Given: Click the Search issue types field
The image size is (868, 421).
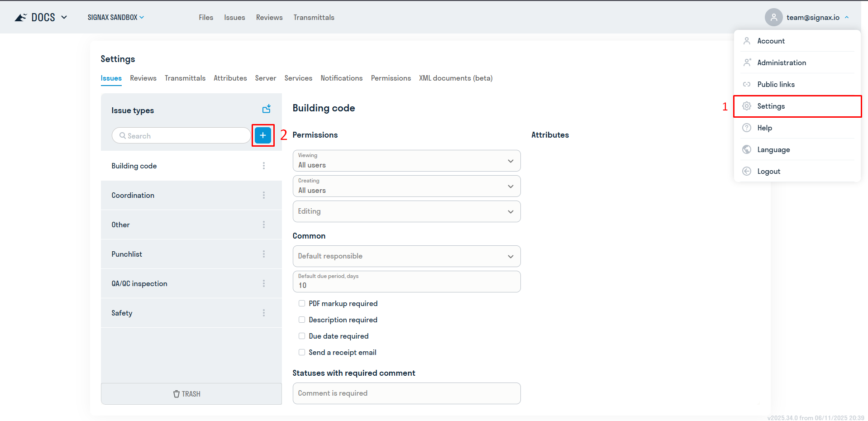Looking at the screenshot, I should tap(181, 135).
